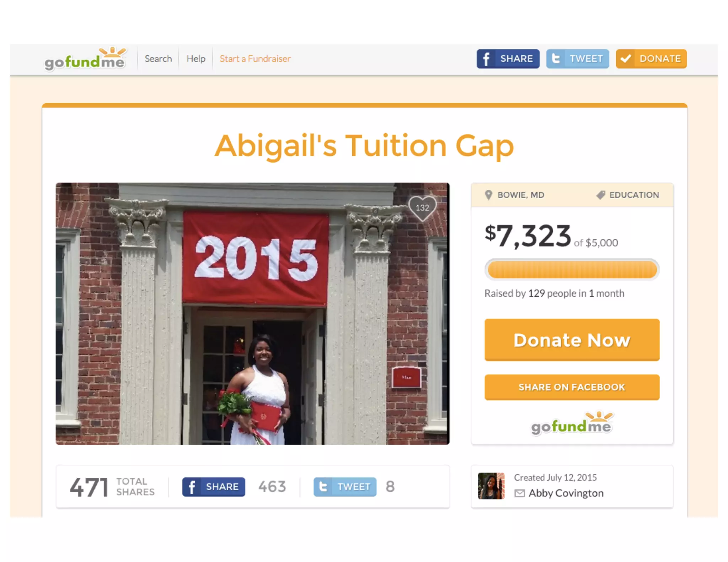728x562 pixels.
Task: Click the orange fundraising progress bar
Action: coord(572,270)
